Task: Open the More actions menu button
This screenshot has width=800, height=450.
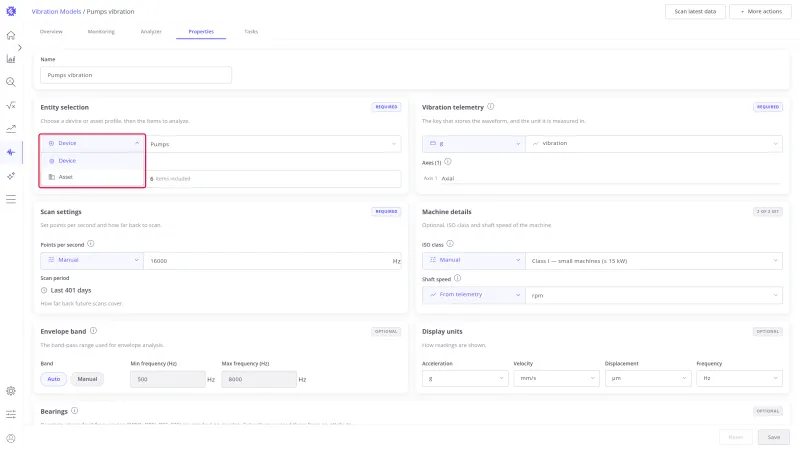Action: [x=760, y=11]
